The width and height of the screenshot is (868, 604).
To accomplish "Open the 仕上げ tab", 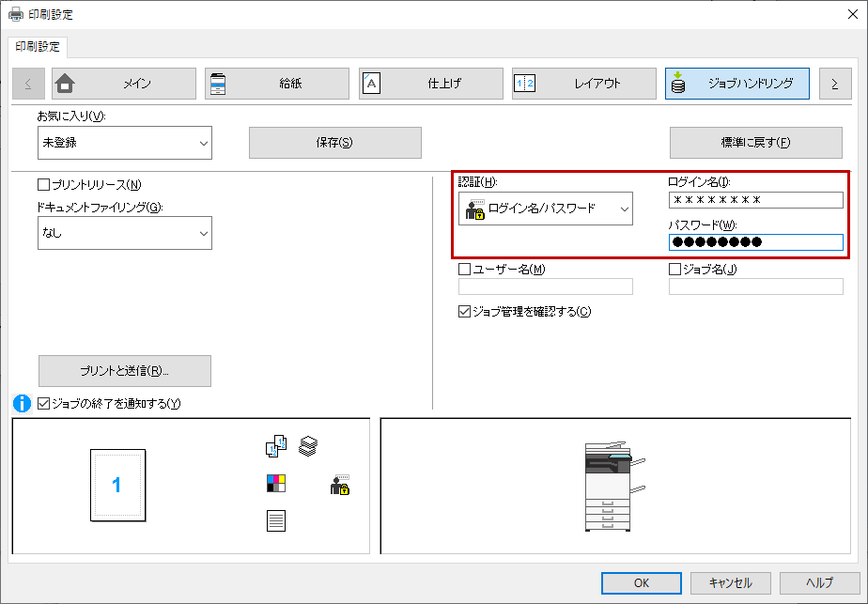I will click(x=431, y=84).
